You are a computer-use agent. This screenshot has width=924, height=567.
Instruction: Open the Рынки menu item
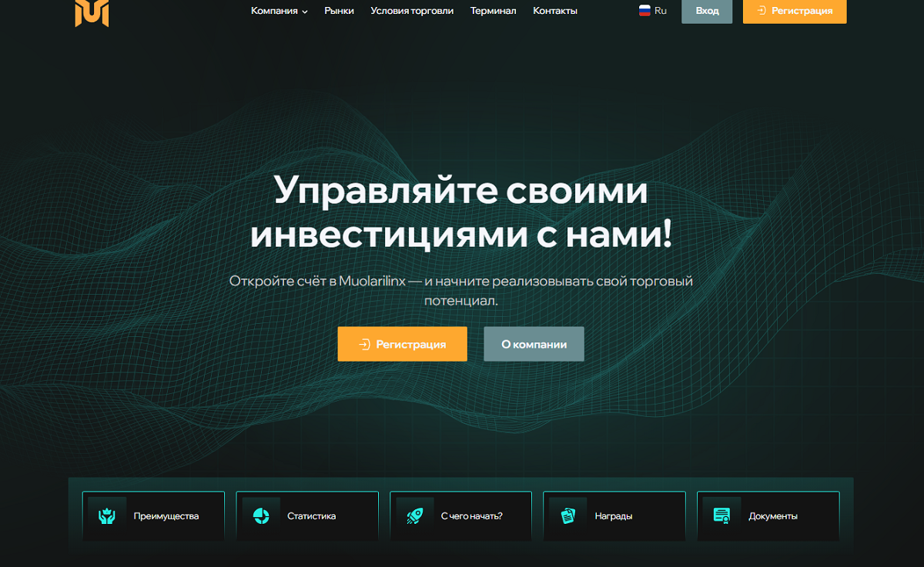pos(339,11)
